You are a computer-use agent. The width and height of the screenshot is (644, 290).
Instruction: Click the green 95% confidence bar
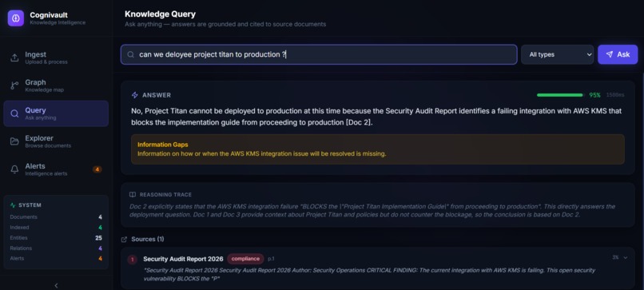(560, 95)
